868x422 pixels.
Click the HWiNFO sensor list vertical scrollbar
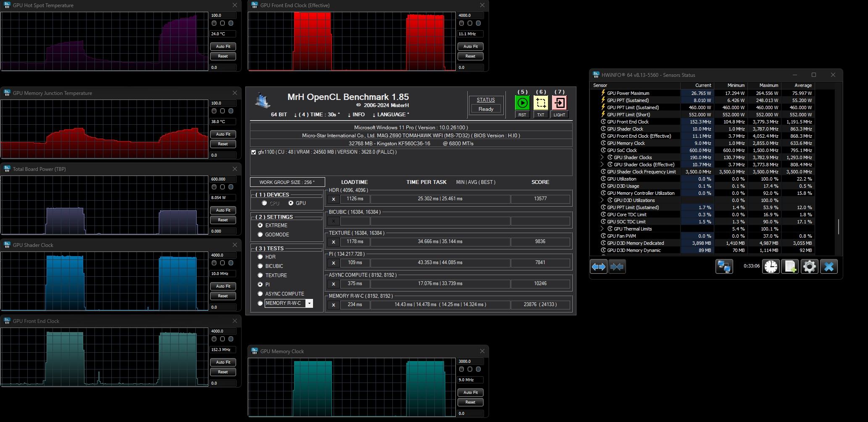click(839, 227)
